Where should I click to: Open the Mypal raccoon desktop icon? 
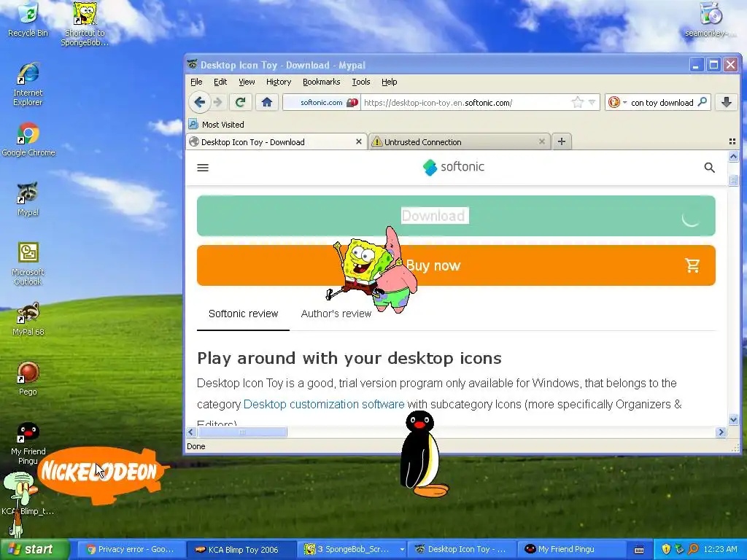coord(28,199)
